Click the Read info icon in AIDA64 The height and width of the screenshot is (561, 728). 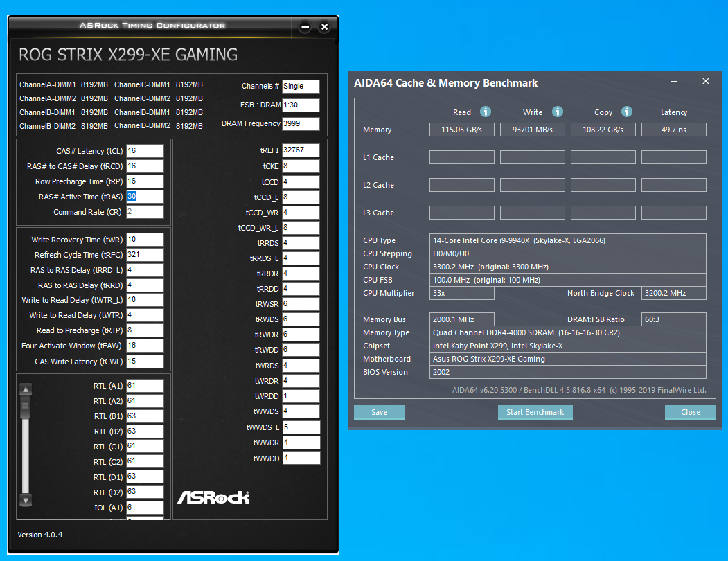pos(485,112)
